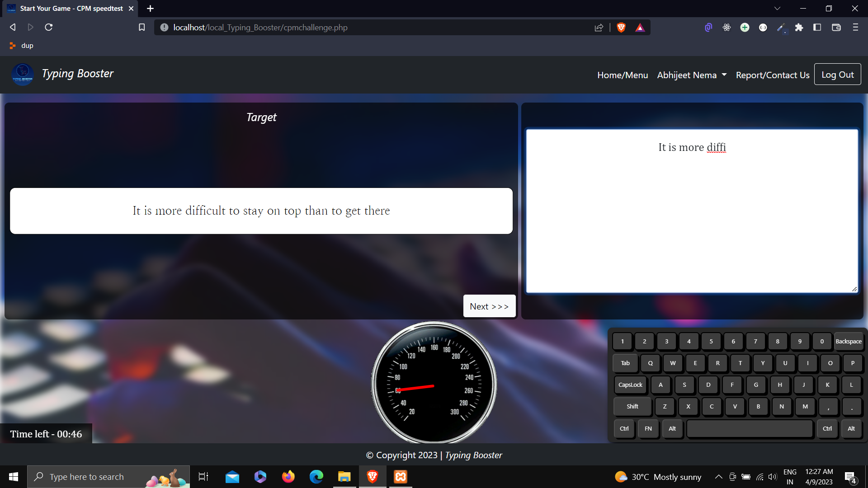Click the extensions puzzle icon in toolbar
The width and height of the screenshot is (868, 488).
[x=799, y=27]
